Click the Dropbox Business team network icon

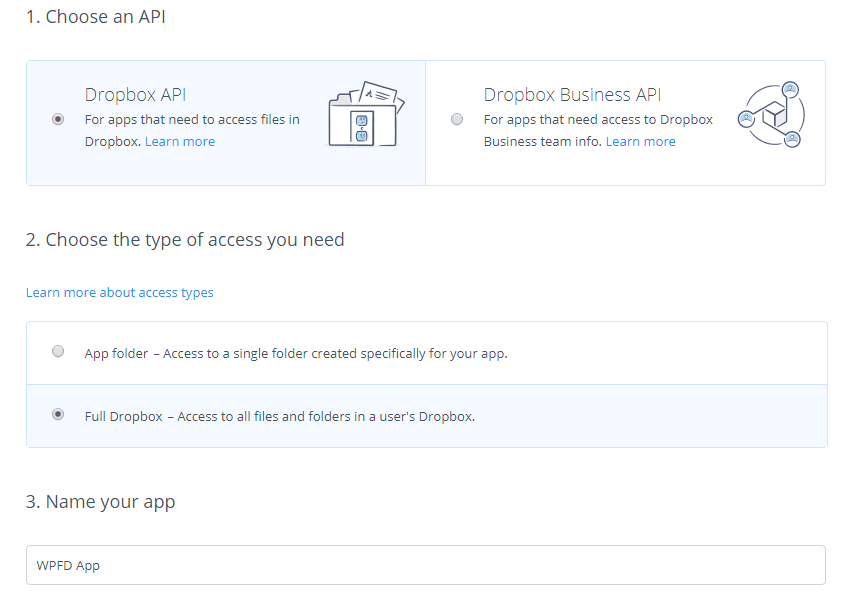click(x=771, y=115)
